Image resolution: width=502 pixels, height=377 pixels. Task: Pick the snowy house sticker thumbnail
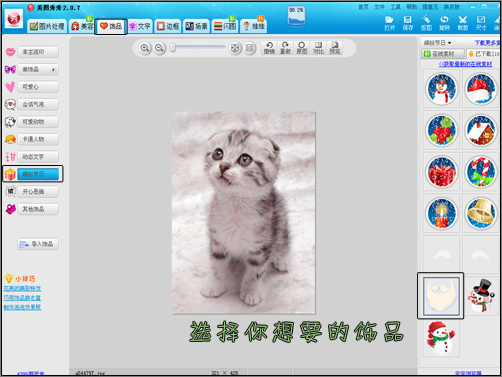480,130
